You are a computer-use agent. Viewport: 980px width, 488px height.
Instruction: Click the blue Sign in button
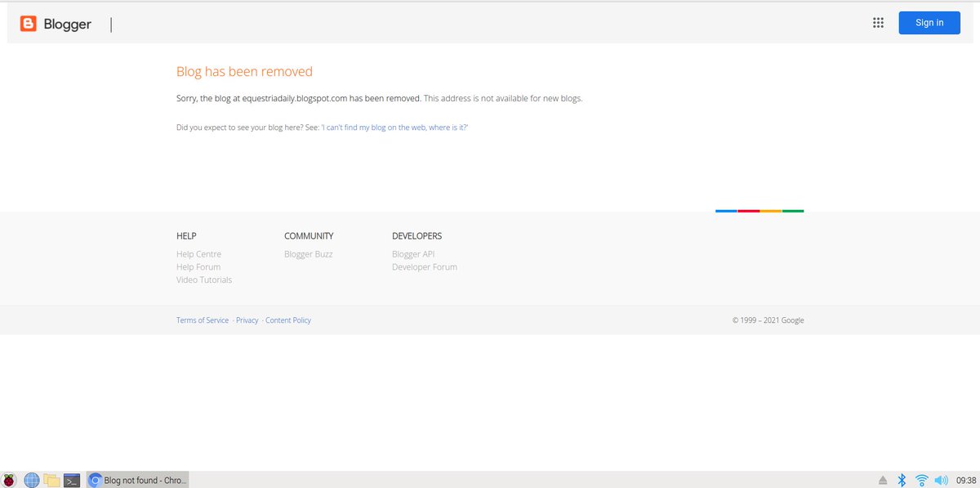click(929, 23)
